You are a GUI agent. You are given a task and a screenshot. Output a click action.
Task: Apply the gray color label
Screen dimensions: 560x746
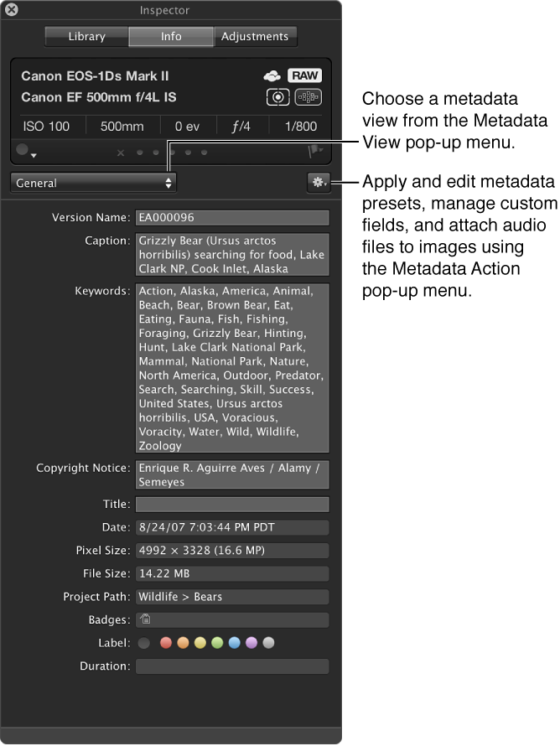click(x=268, y=643)
